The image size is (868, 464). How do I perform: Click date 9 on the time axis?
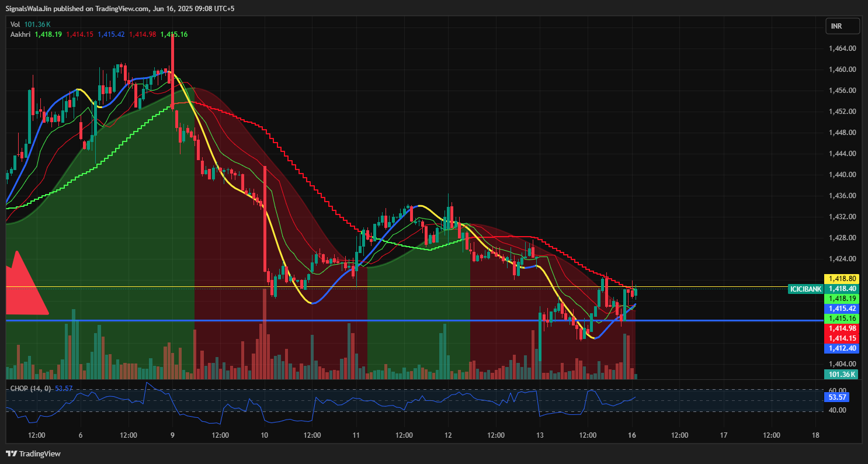172,435
